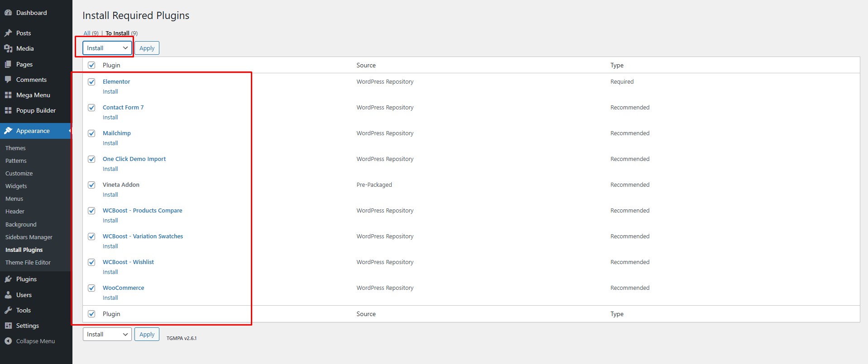Image resolution: width=868 pixels, height=364 pixels.
Task: Click the Plugins plug icon
Action: click(x=8, y=279)
